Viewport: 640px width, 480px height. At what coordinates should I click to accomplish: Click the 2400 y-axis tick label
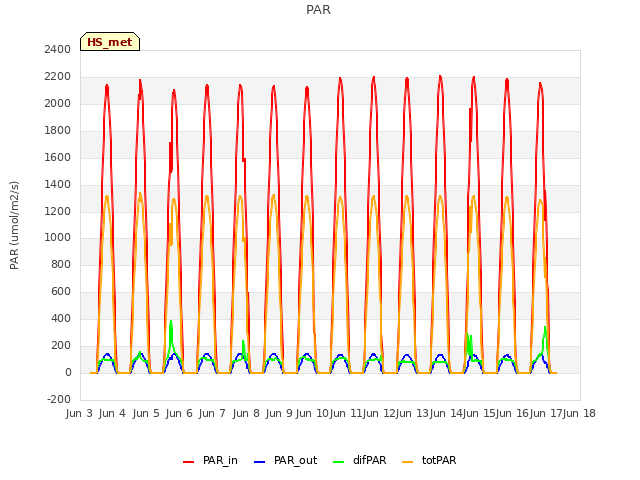point(58,50)
